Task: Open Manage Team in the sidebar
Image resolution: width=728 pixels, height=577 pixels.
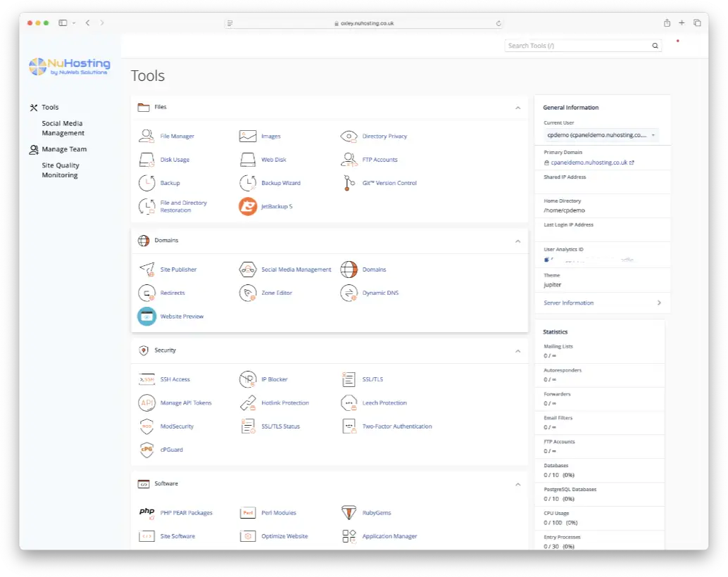Action: [x=63, y=149]
